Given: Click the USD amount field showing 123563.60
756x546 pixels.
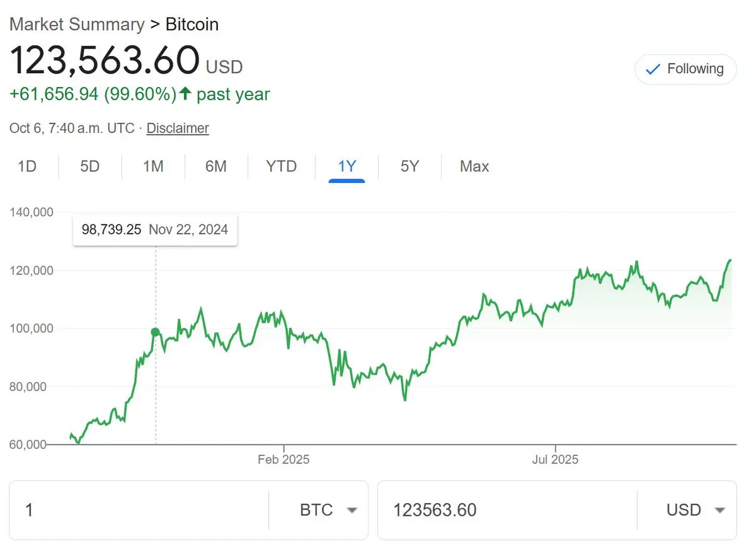Looking at the screenshot, I should pos(504,510).
